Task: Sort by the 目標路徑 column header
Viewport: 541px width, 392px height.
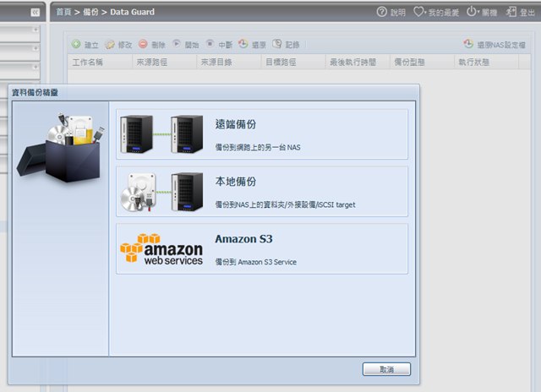Action: click(293, 62)
